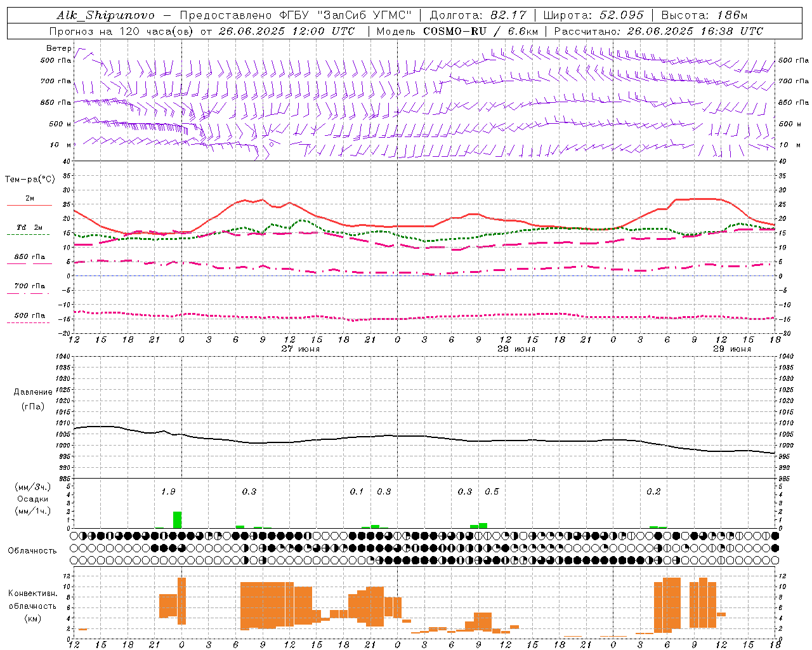Select the "Облачность" cloud cover label
Viewport: 812px width, 650px height.
(32, 550)
